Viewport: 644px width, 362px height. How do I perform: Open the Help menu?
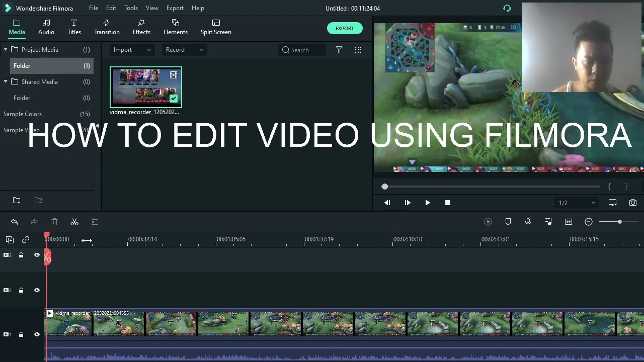[x=198, y=8]
